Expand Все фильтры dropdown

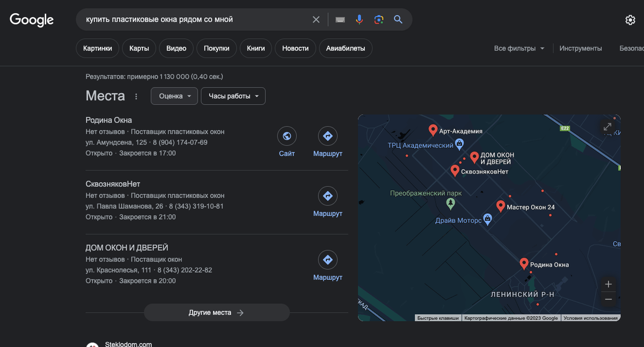click(x=519, y=48)
